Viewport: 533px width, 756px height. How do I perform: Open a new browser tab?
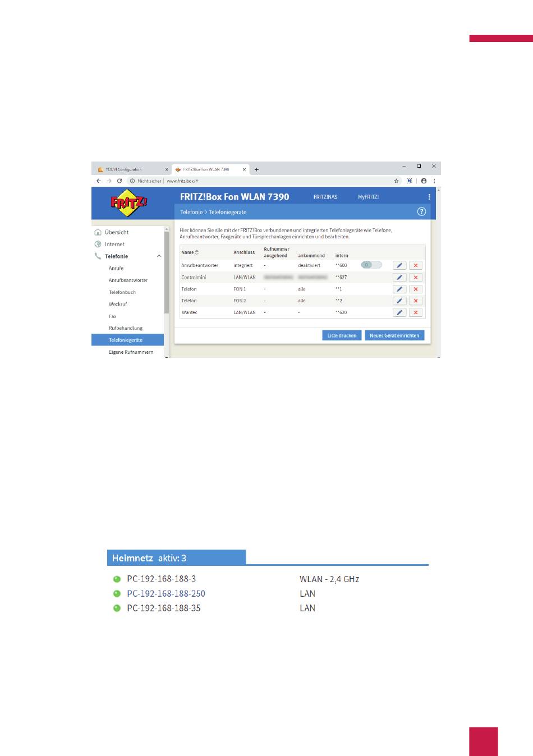point(257,169)
